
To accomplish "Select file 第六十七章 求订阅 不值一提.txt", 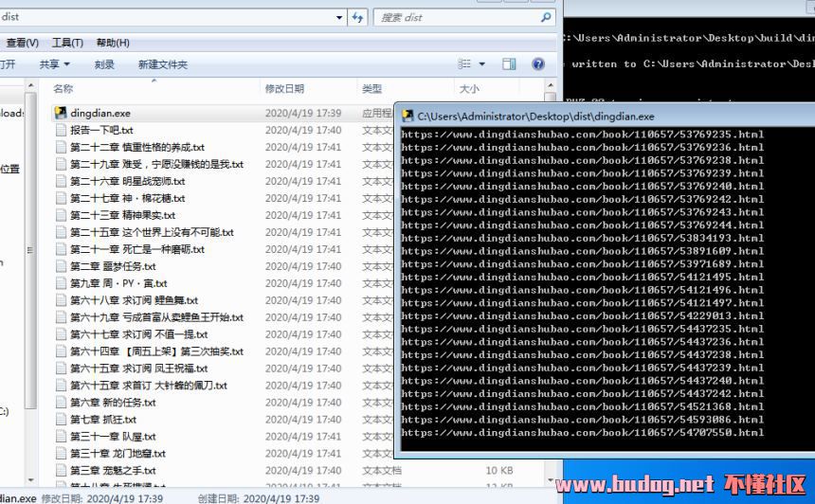I will 139,334.
